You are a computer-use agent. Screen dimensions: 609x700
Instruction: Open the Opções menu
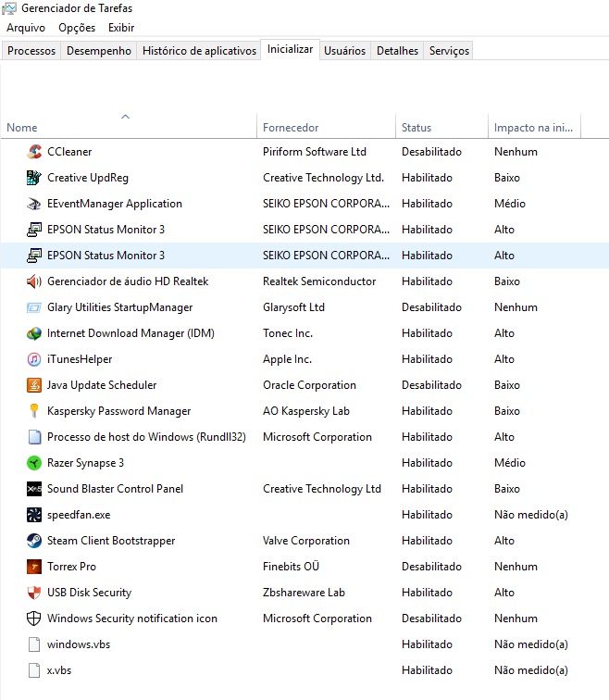click(x=77, y=28)
